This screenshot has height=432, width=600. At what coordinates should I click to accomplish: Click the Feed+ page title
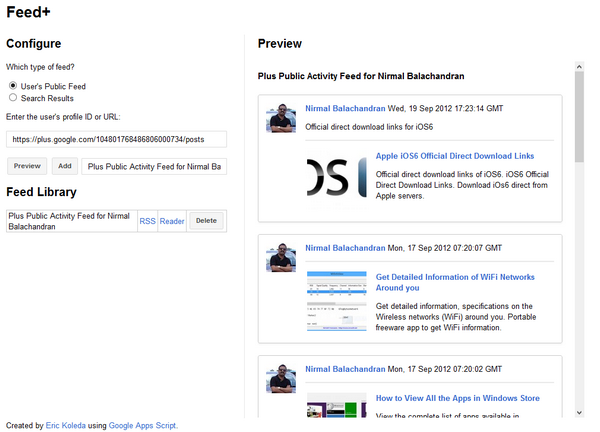point(28,12)
